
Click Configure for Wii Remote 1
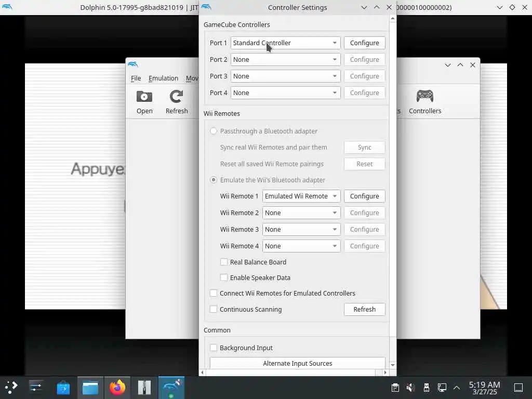[x=364, y=196]
